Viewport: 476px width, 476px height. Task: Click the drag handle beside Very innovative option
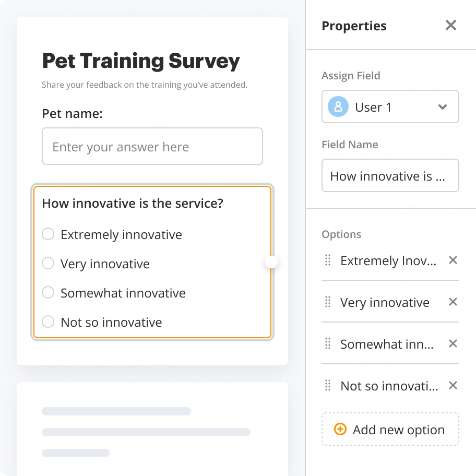tap(328, 302)
